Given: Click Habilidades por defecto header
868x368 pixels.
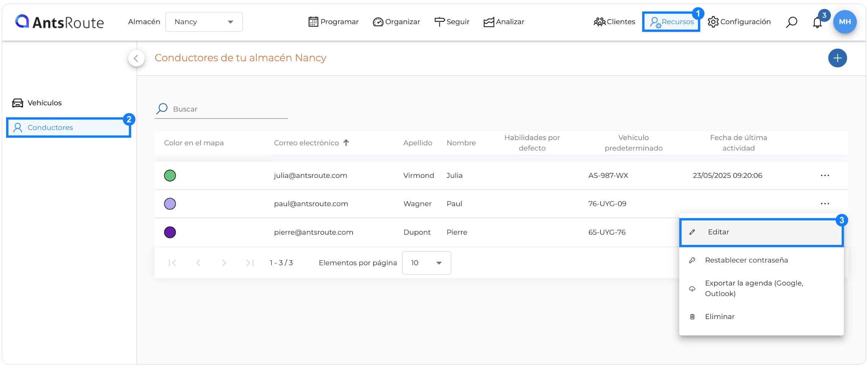Looking at the screenshot, I should (x=532, y=143).
